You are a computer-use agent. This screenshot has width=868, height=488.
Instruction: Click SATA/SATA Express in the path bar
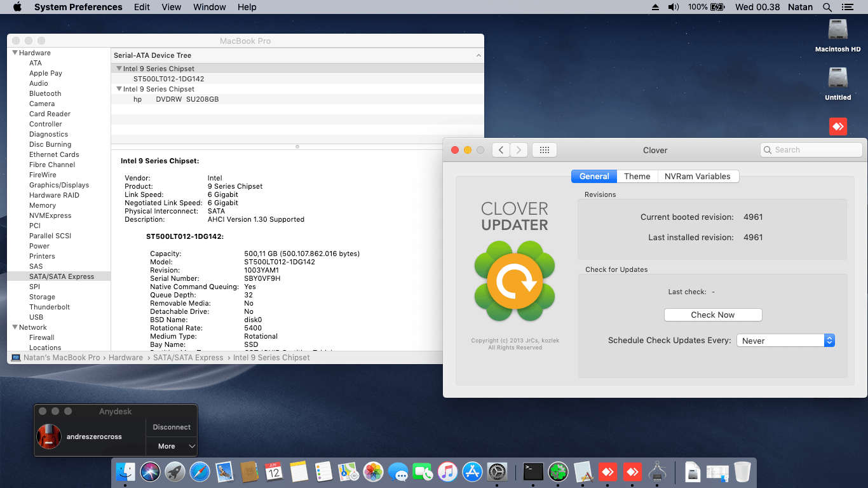[189, 358]
